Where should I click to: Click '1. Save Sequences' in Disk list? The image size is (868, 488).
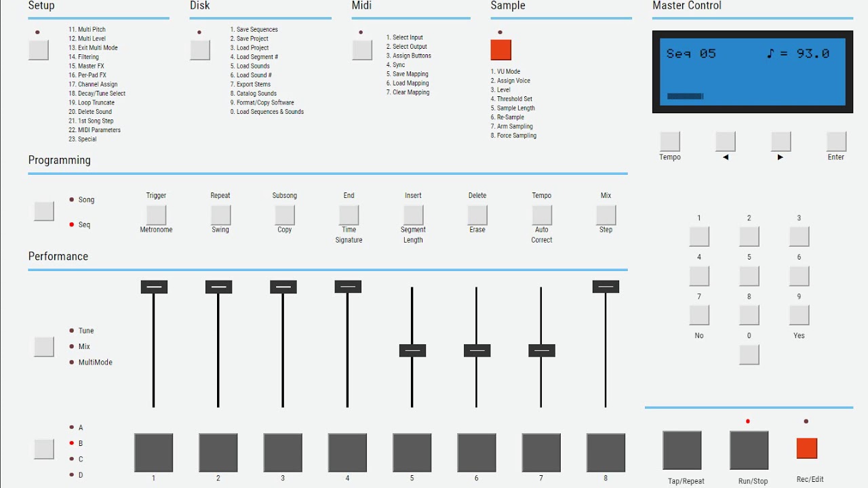pyautogui.click(x=254, y=30)
